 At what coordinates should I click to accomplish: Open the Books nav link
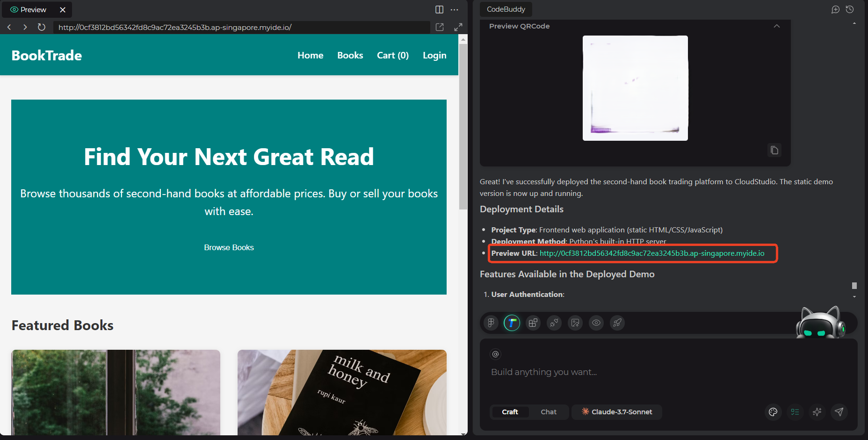click(350, 55)
